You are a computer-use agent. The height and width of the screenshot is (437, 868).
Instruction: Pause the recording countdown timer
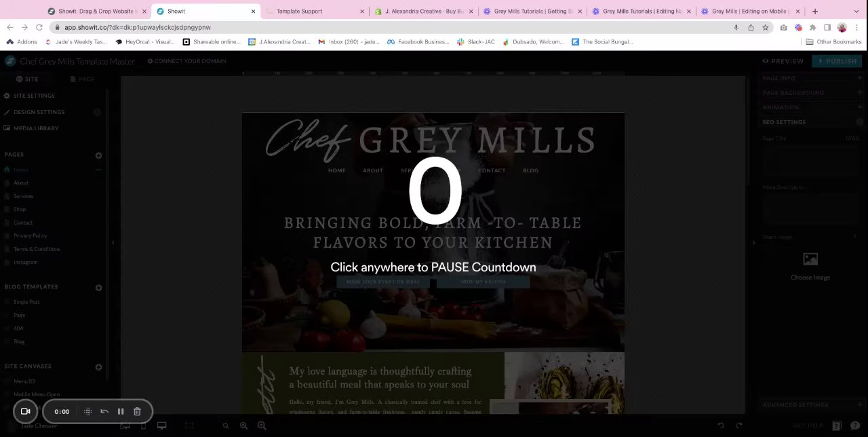pyautogui.click(x=121, y=411)
